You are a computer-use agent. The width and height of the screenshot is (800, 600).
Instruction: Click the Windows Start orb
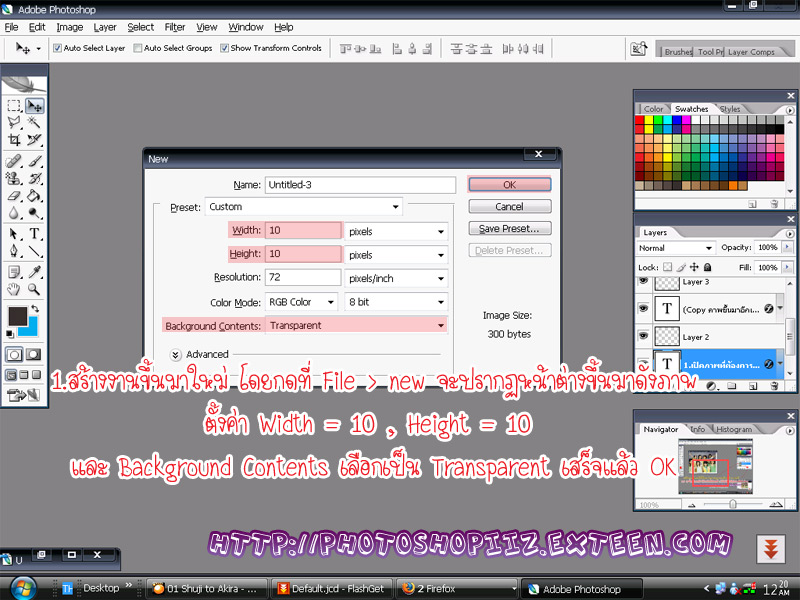pyautogui.click(x=23, y=588)
